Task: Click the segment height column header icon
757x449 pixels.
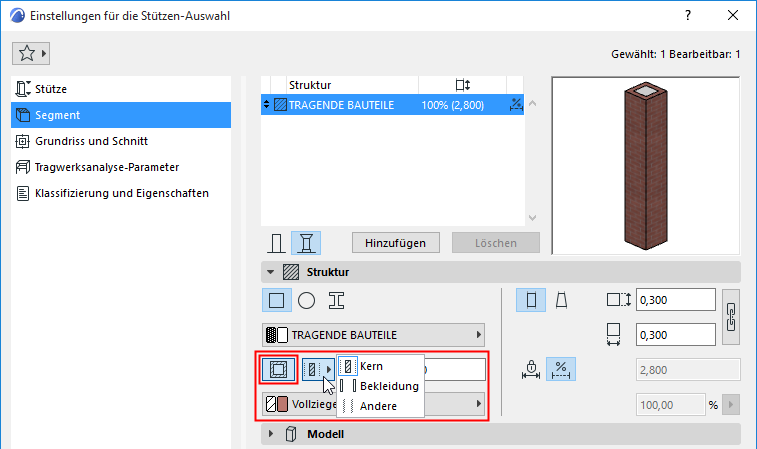Action: pos(463,85)
